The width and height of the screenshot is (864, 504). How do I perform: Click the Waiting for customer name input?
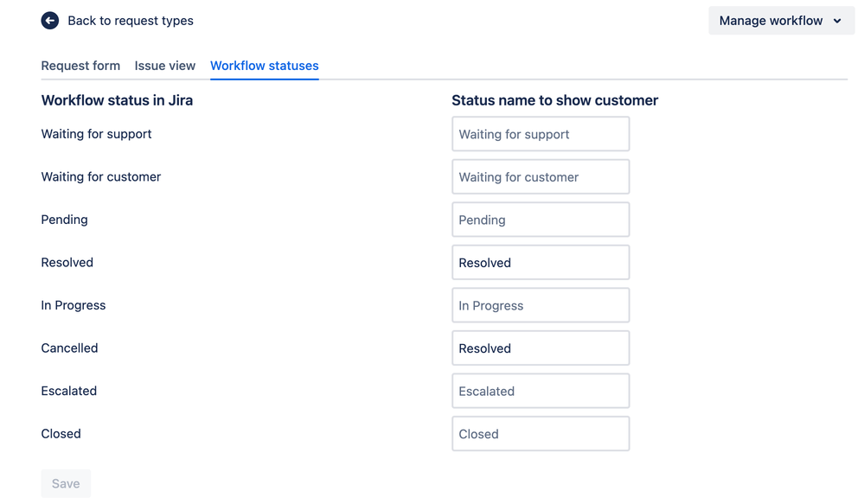tap(541, 177)
